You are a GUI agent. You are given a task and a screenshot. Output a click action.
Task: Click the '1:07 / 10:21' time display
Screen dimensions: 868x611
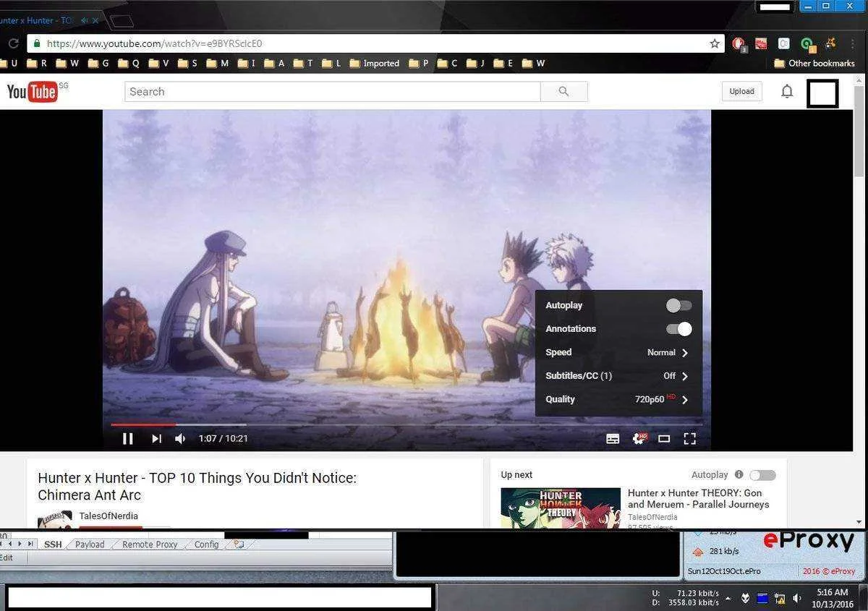224,438
